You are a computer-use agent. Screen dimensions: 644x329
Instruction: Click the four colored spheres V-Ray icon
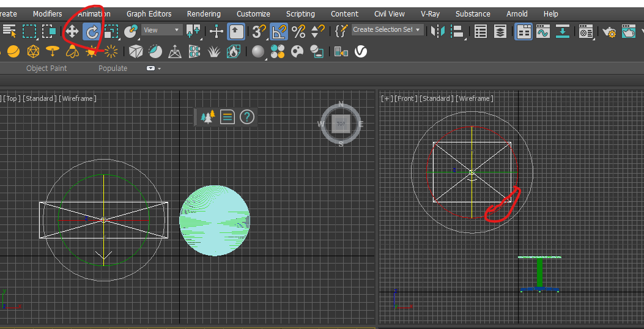pos(278,52)
